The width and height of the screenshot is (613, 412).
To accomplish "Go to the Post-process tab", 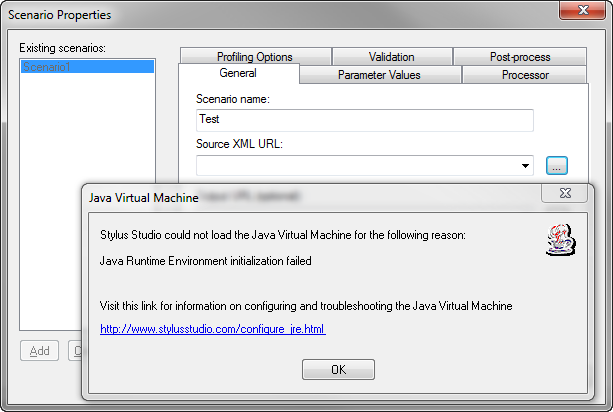I will 520,57.
